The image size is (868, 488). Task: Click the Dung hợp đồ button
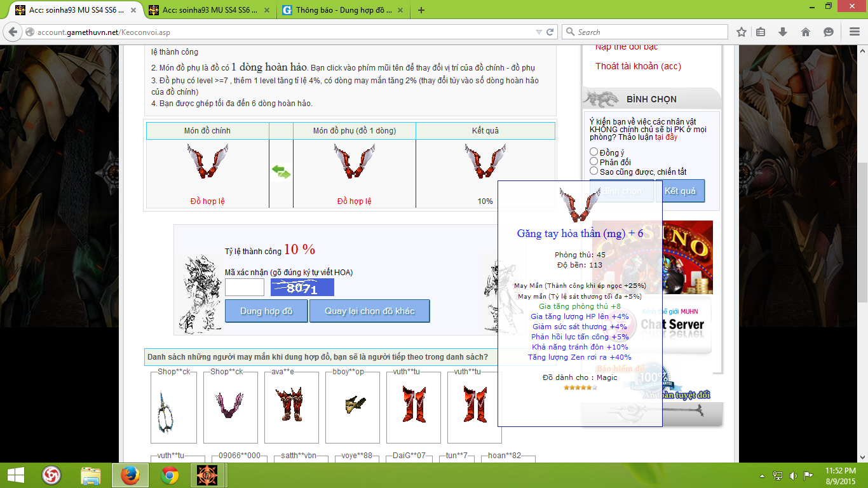(266, 311)
